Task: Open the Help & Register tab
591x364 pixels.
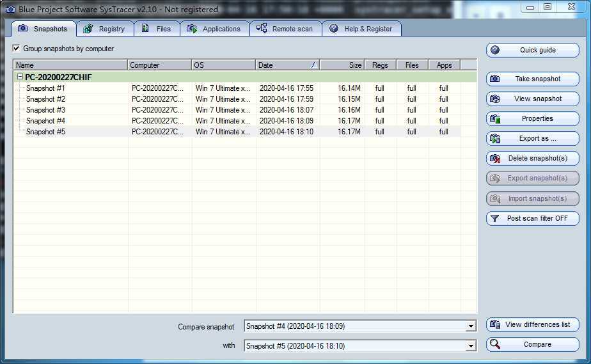Action: click(x=361, y=29)
